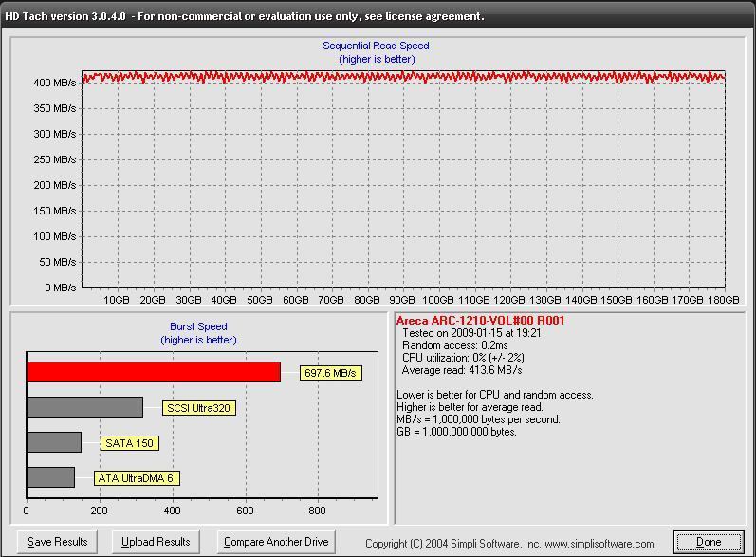
Task: Click the HD Tach version 3.0.4.0 title bar
Action: click(378, 15)
